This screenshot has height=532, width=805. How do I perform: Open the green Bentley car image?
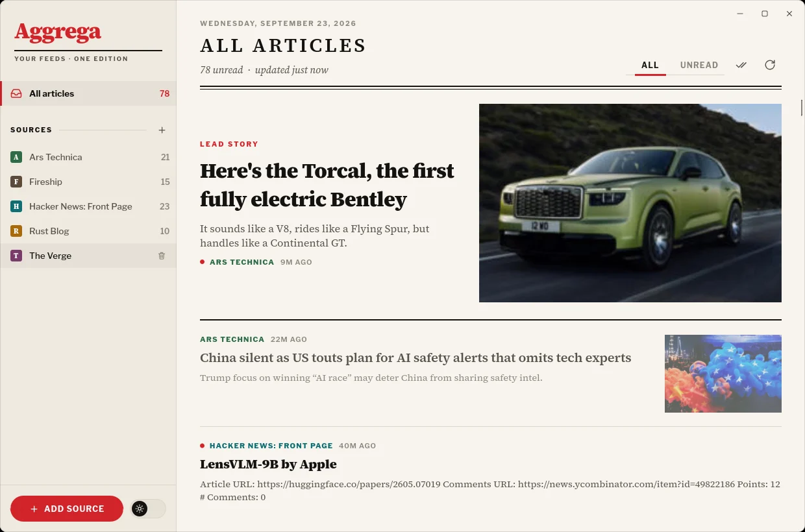(630, 203)
